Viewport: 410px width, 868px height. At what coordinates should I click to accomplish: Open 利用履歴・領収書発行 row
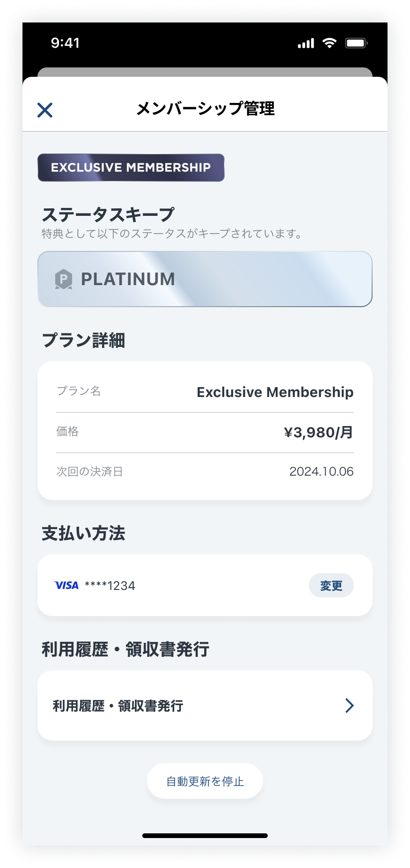(x=205, y=705)
